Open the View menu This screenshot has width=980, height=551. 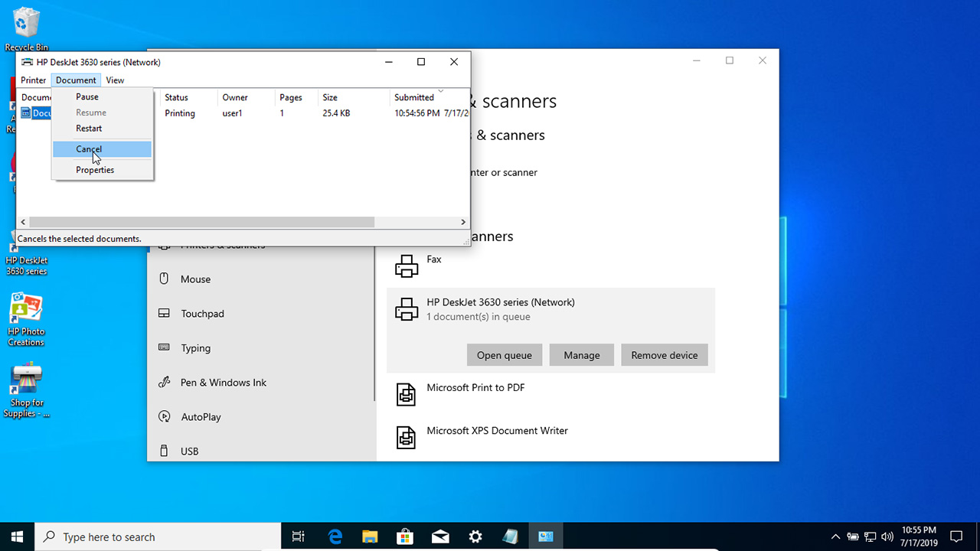(x=115, y=80)
